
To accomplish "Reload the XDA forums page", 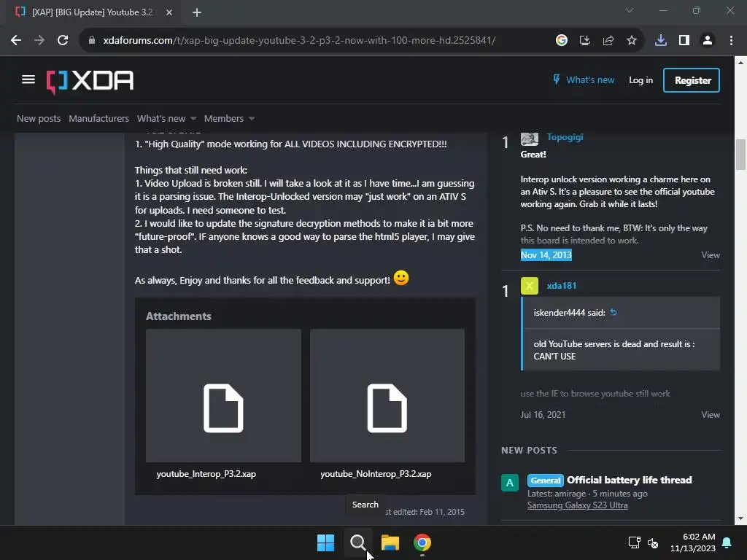I will click(x=63, y=41).
